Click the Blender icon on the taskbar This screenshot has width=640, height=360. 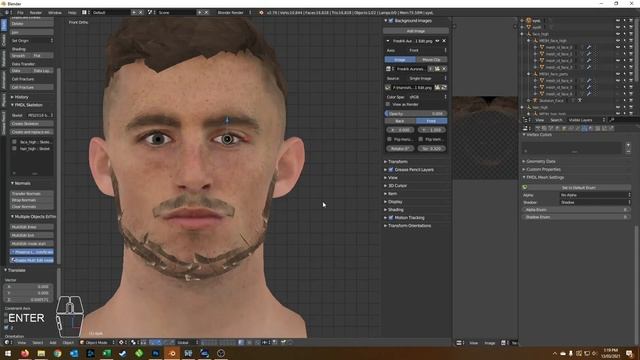coord(172,353)
